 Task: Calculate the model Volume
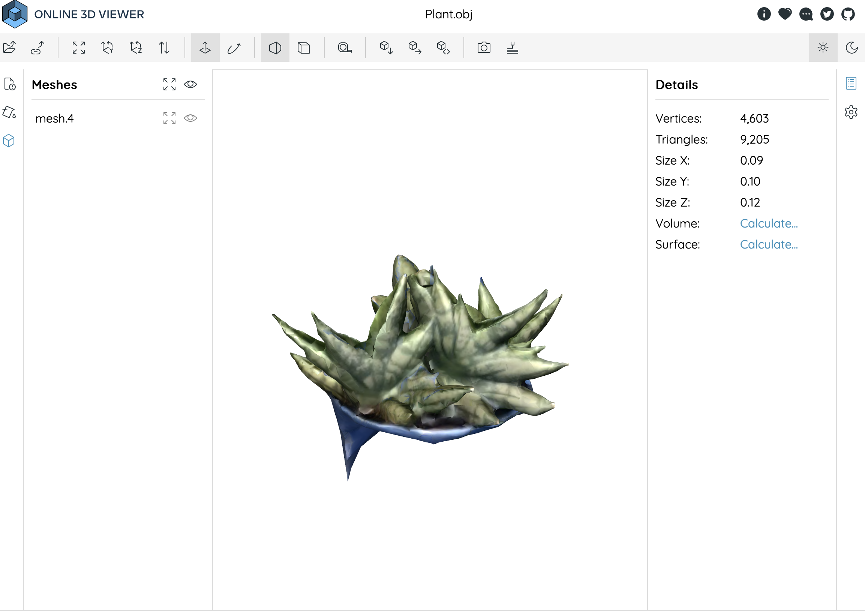coord(769,223)
